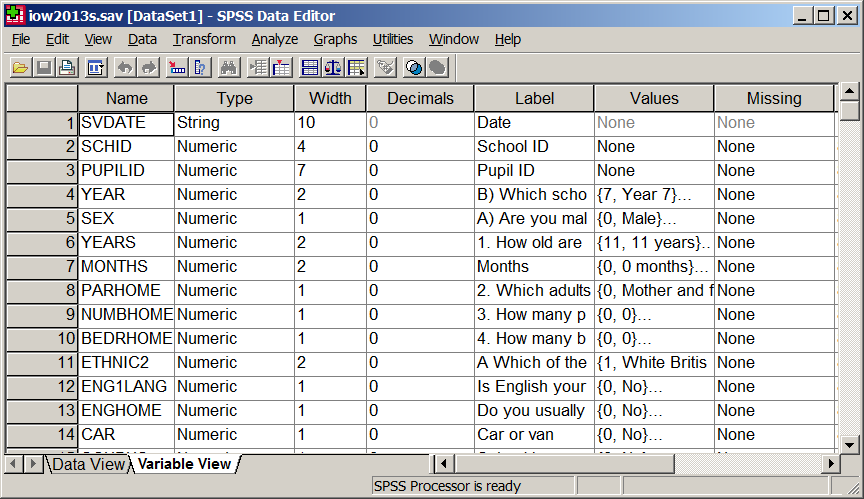Click the Decimals column header
The image size is (864, 499).
pos(420,98)
